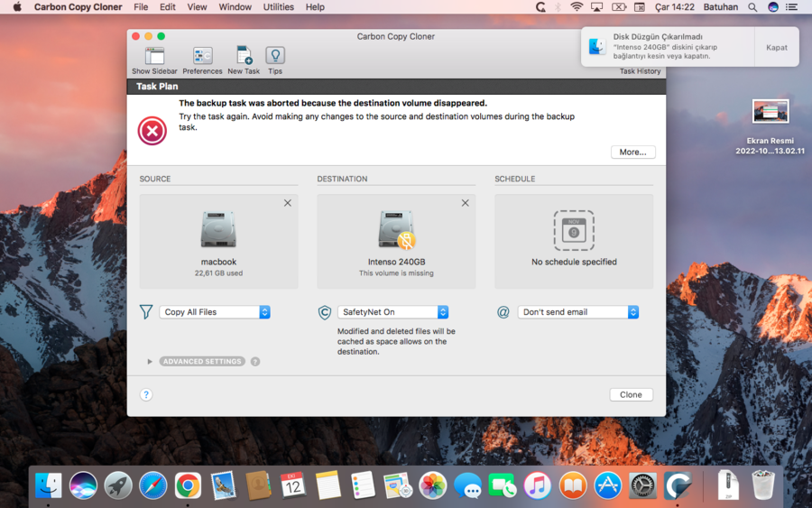
Task: Select the macbook source drive icon
Action: (218, 229)
